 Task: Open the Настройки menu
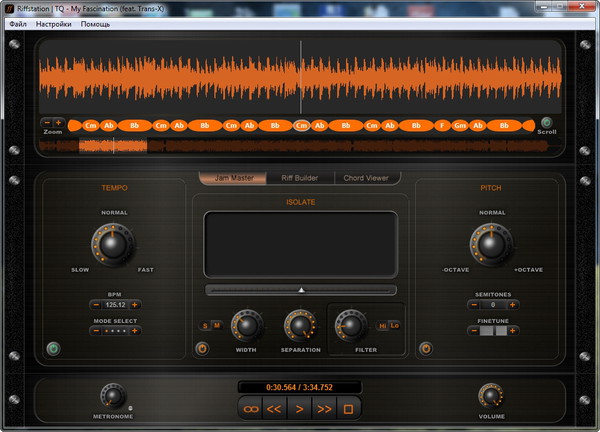click(x=54, y=24)
